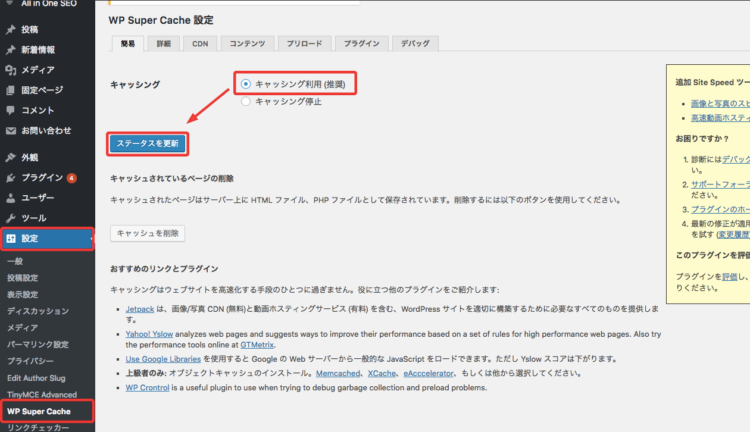The image size is (750, 432).
Task: Click the お問い合わせ envelope icon
Action: [10, 129]
